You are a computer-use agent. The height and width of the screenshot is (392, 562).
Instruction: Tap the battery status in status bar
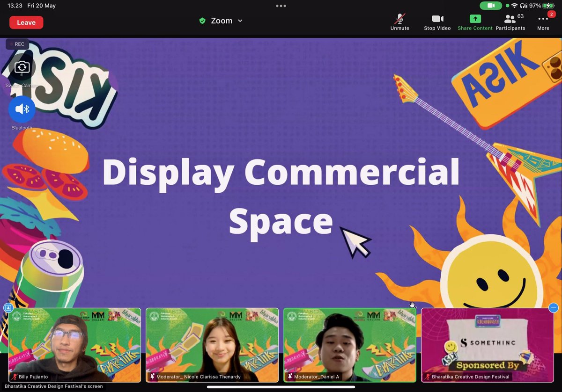tap(542, 6)
